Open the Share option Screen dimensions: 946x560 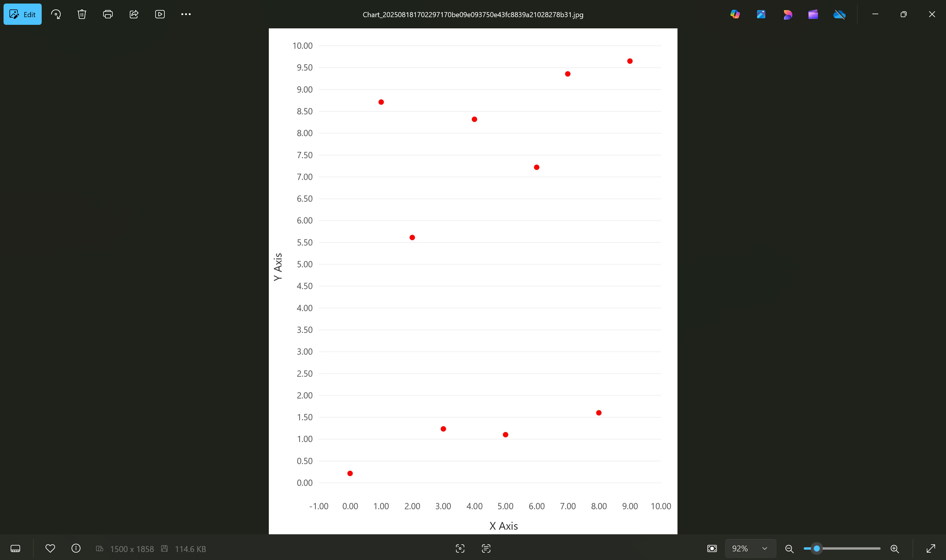134,14
